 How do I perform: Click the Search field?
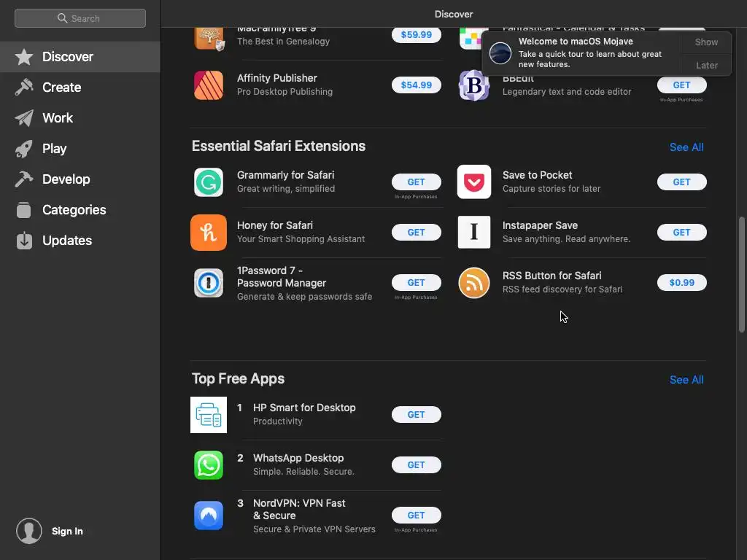[x=80, y=18]
